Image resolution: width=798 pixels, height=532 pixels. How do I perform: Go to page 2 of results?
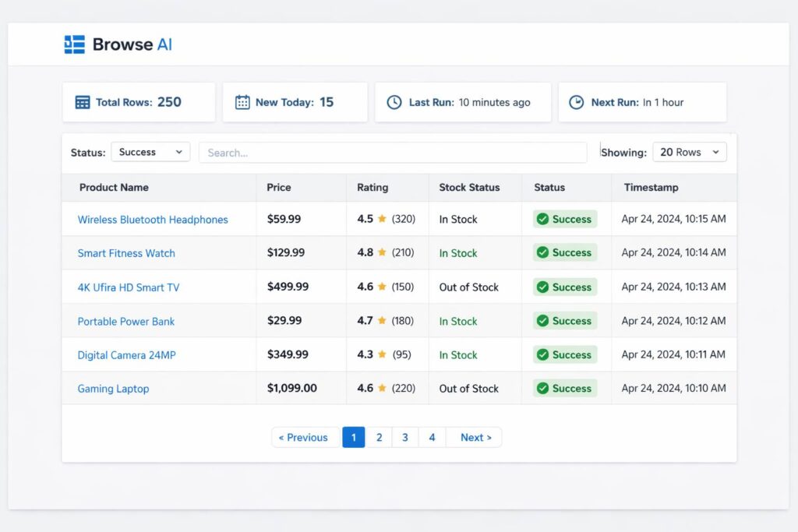point(379,437)
